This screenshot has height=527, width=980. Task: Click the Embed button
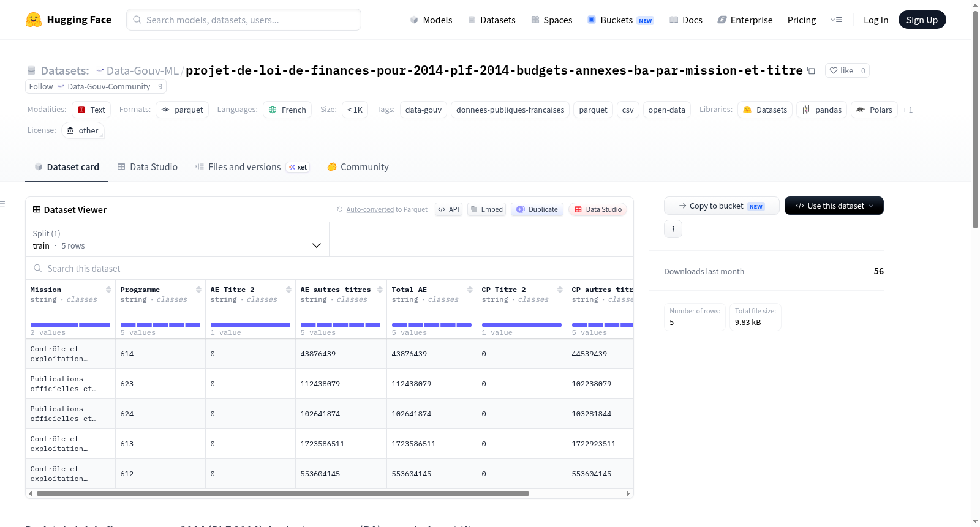pos(486,209)
